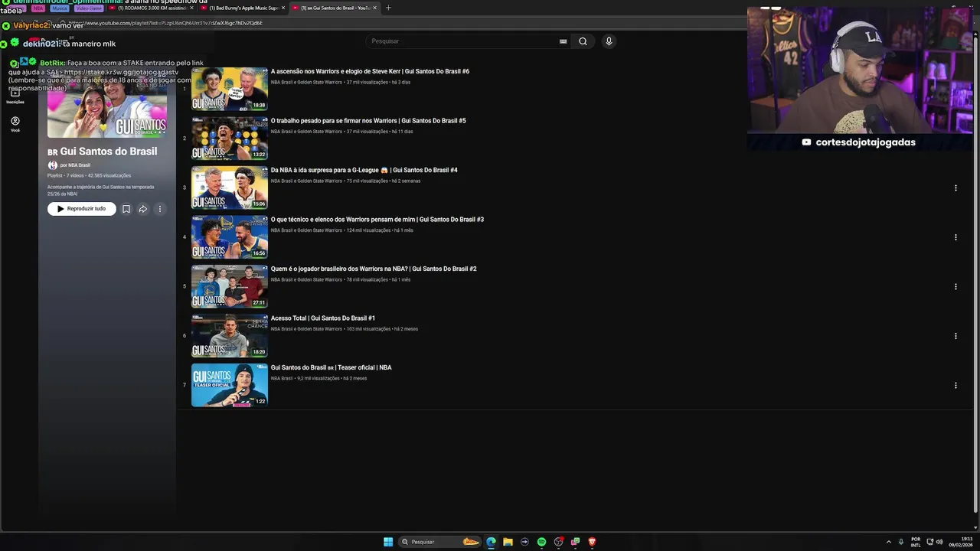The height and width of the screenshot is (551, 980).
Task: Open the on-screen keyboard in search box
Action: point(563,41)
